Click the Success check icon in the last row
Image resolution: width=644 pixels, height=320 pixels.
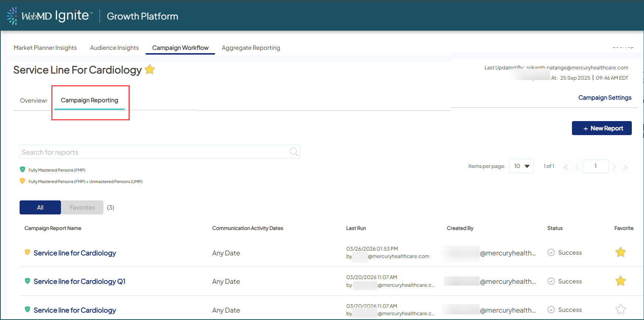551,310
